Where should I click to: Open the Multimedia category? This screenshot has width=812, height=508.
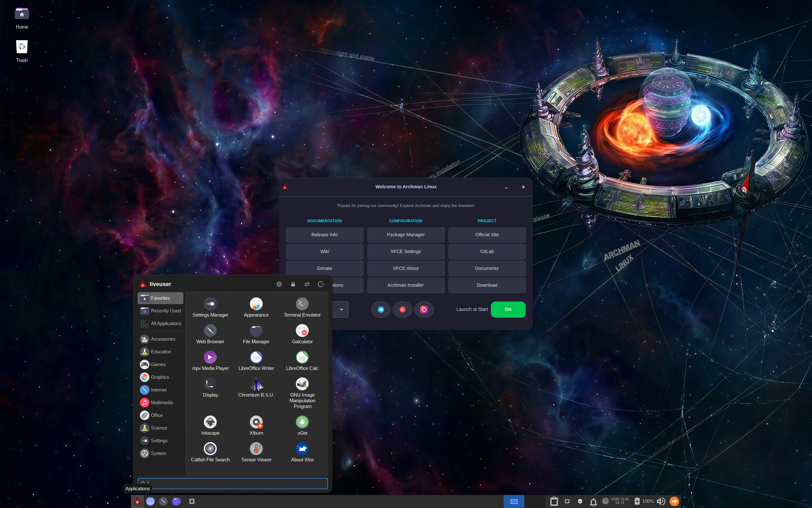[x=160, y=403]
